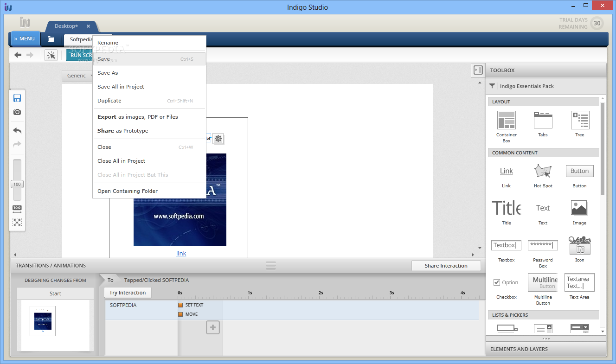Undo the last action via left toolbar arrow
Viewport: 616px width, 364px height.
pos(17,131)
